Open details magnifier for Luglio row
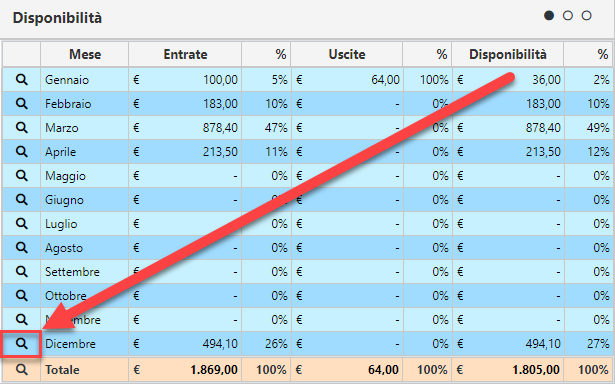Screen dimensions: 615x384 pyautogui.click(x=22, y=224)
